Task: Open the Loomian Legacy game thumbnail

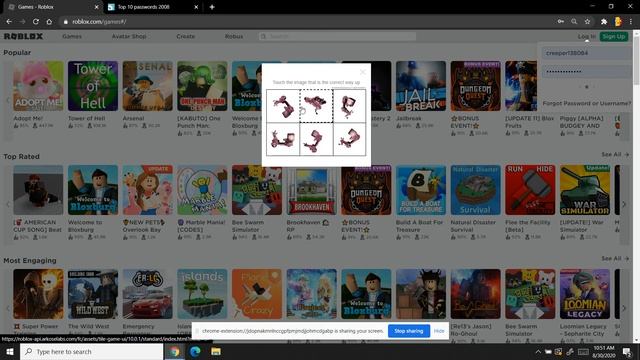Action: point(585,294)
